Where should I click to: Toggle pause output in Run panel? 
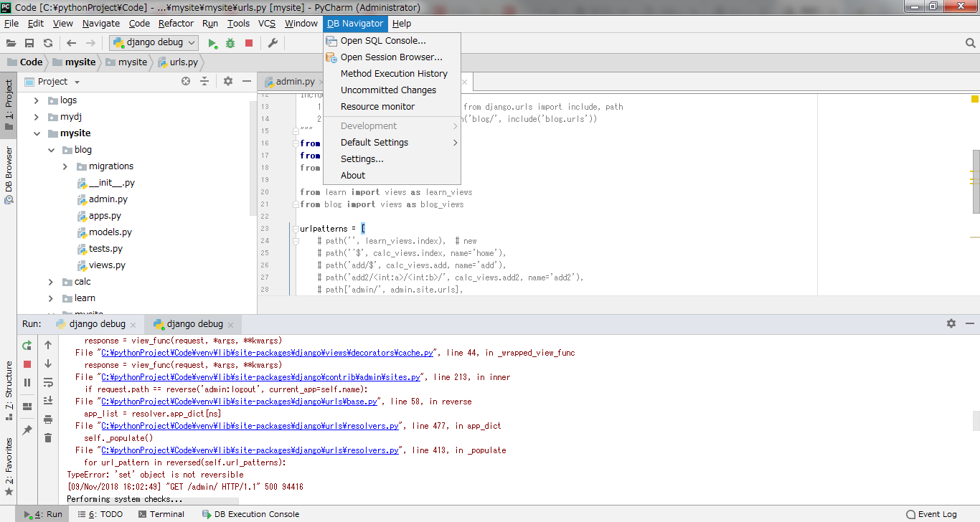pos(27,383)
